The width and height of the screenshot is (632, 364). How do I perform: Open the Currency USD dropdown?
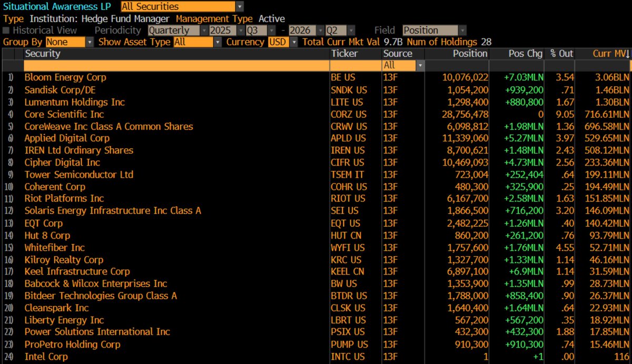tap(283, 42)
